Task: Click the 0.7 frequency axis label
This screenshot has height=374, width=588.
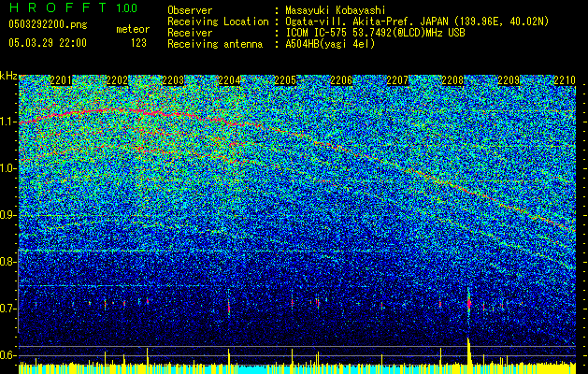Action: coord(8,309)
